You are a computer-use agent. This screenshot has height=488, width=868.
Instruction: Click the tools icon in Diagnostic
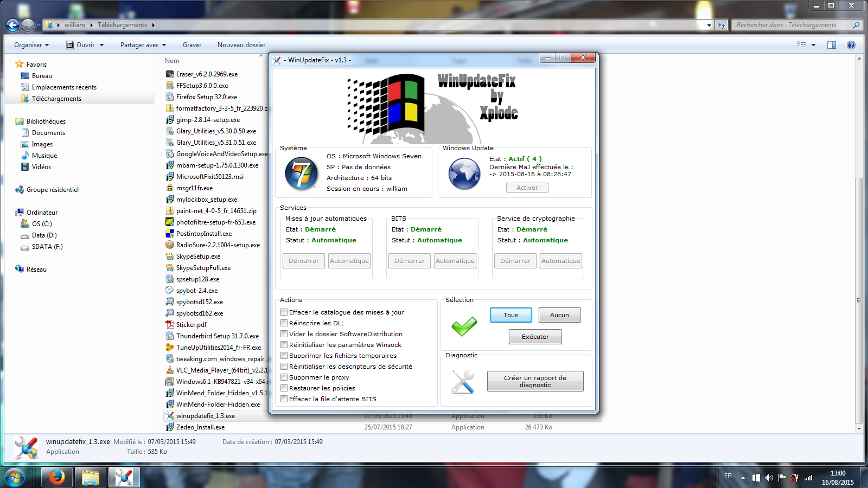pyautogui.click(x=463, y=382)
